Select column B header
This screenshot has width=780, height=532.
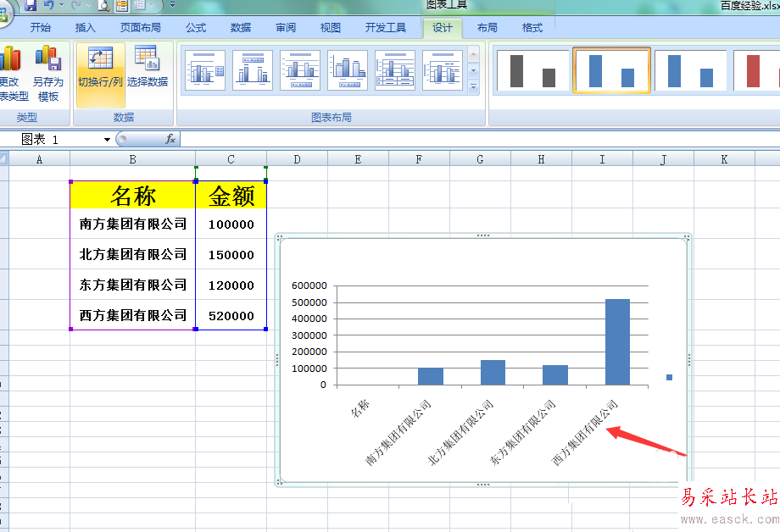tap(132, 159)
